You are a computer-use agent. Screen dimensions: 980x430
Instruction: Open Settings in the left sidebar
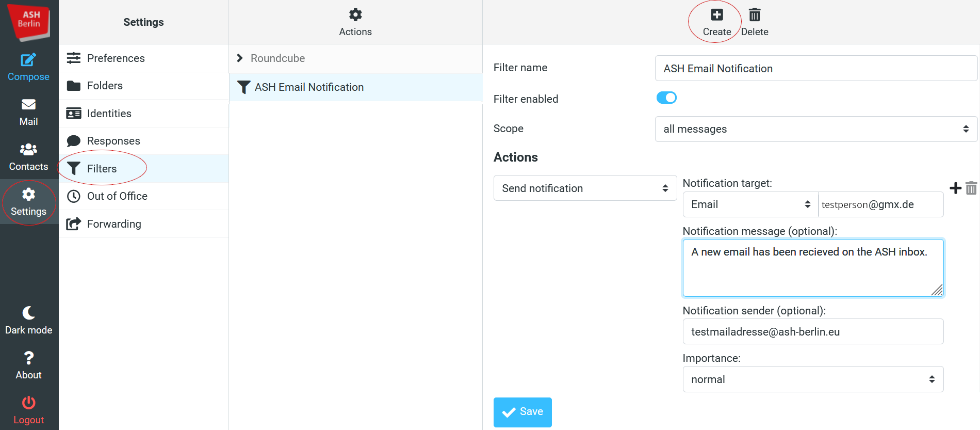(29, 202)
